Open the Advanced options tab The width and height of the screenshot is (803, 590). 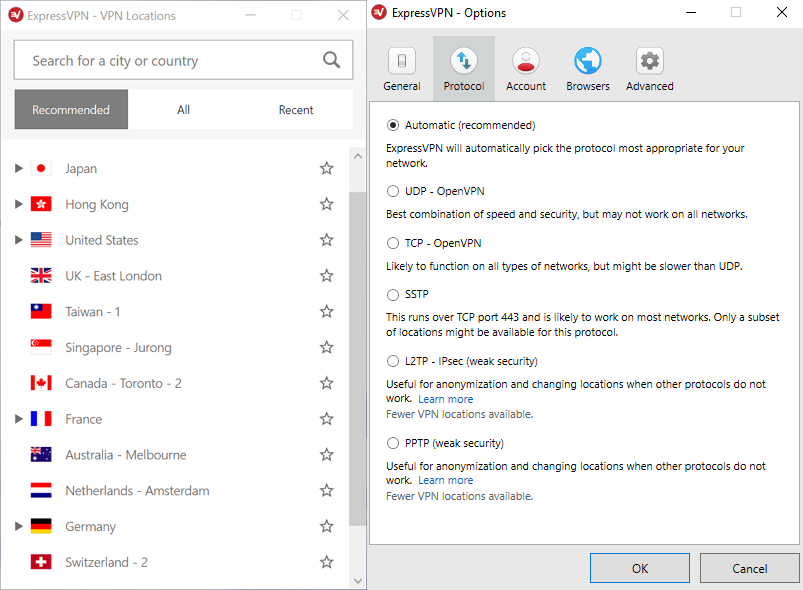[x=649, y=69]
